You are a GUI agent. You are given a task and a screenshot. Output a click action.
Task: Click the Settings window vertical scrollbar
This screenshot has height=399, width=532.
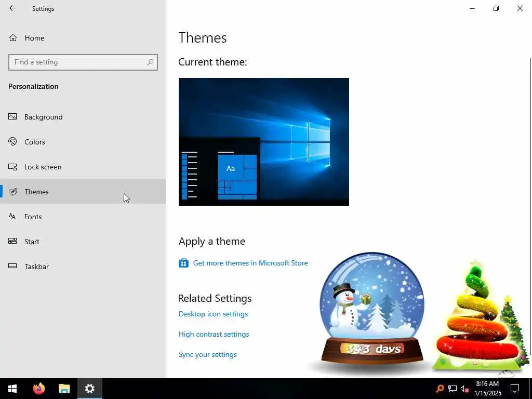pyautogui.click(x=530, y=207)
